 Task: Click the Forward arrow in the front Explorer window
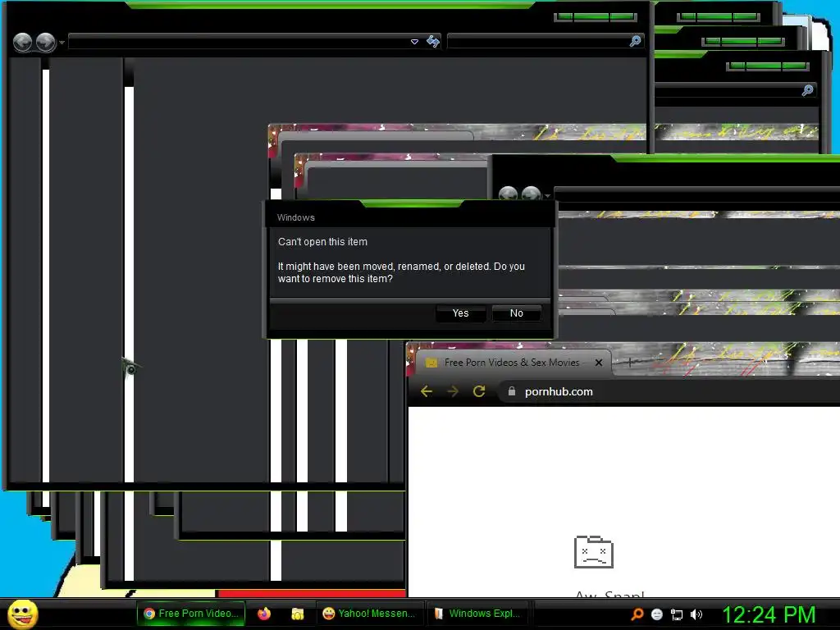(46, 43)
